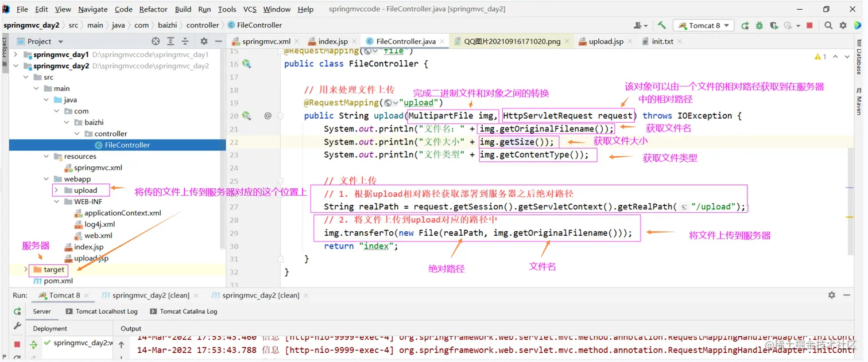Select log4j.xml in project tree
The width and height of the screenshot is (868, 362).
[95, 224]
